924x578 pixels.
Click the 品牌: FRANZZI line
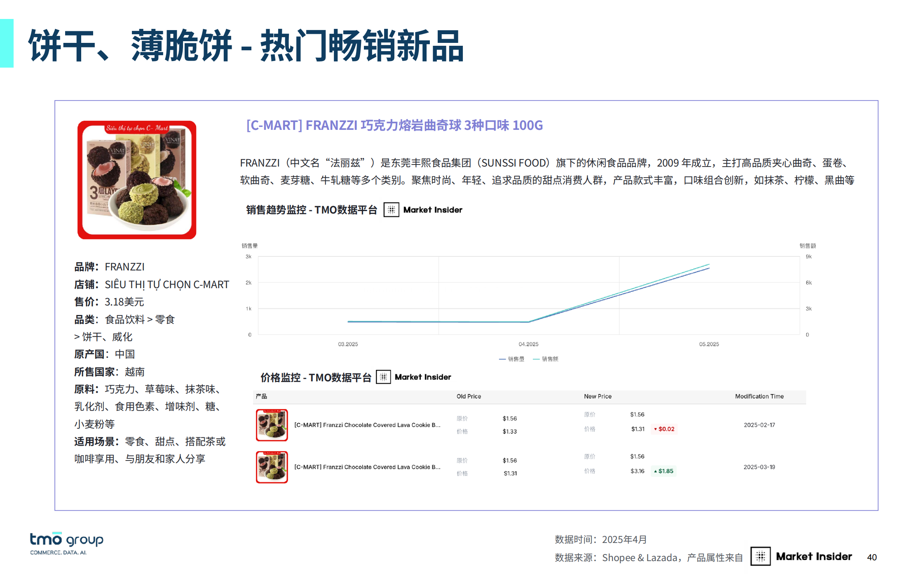[x=109, y=267]
